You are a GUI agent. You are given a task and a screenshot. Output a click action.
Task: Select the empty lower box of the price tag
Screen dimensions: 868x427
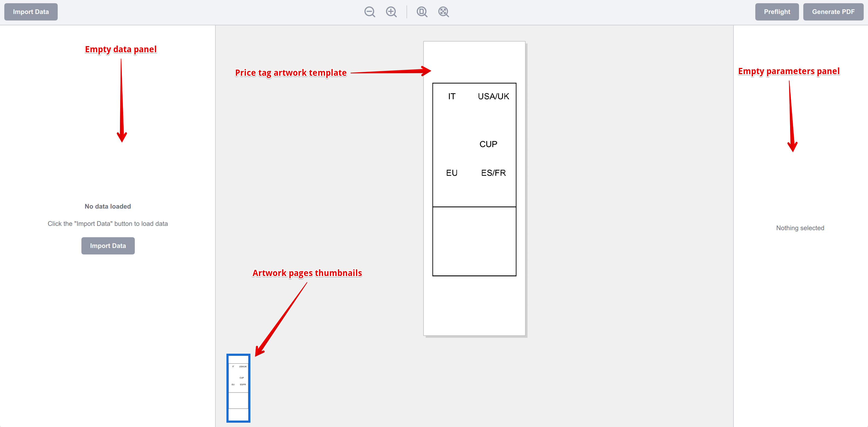coord(474,241)
